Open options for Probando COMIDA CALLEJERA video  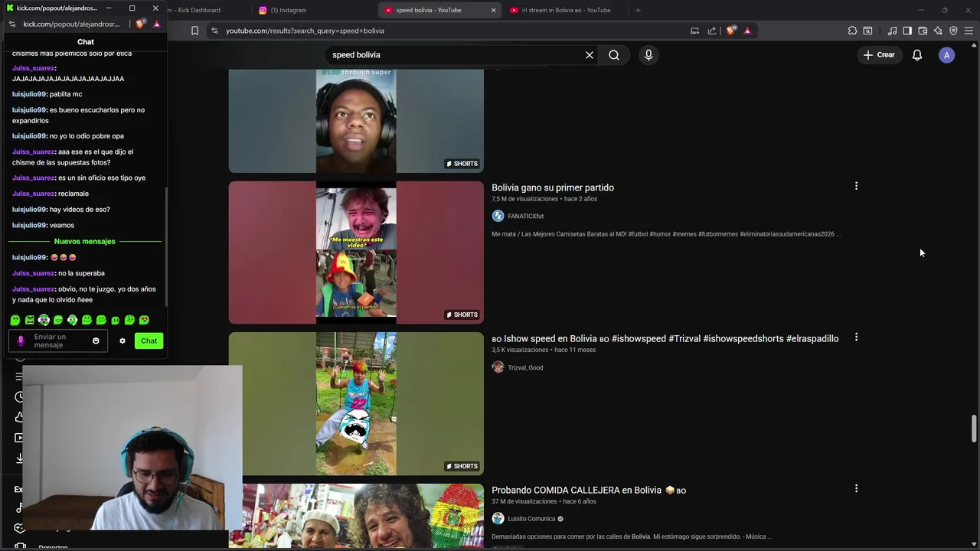click(x=856, y=488)
